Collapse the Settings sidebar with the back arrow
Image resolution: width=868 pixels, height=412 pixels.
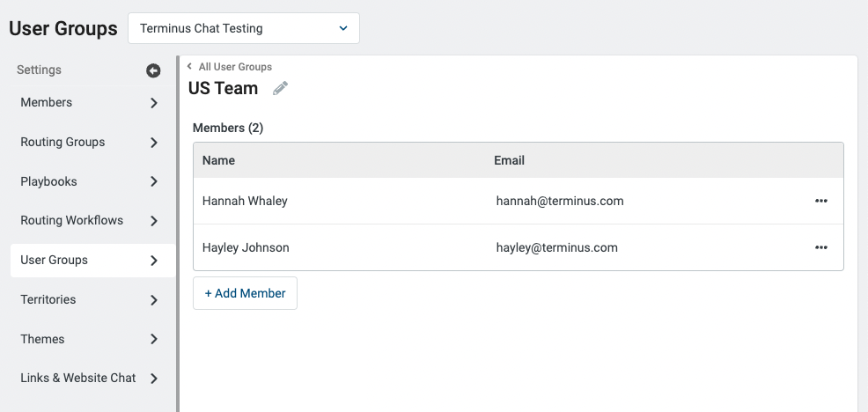coord(153,70)
